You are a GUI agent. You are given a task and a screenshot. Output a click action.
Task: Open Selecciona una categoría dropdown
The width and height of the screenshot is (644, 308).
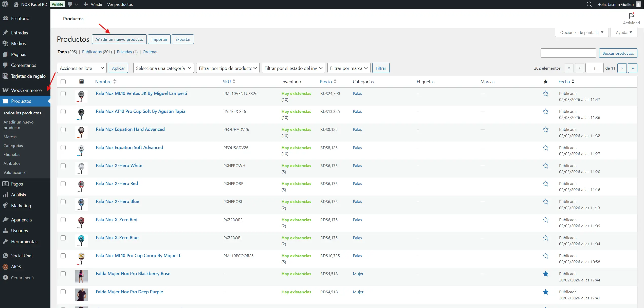(163, 68)
